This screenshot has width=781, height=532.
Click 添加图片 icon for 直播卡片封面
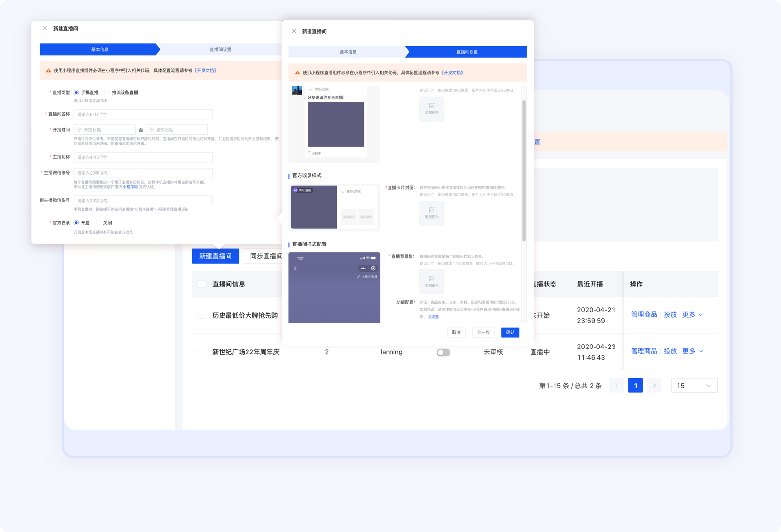[x=432, y=213]
